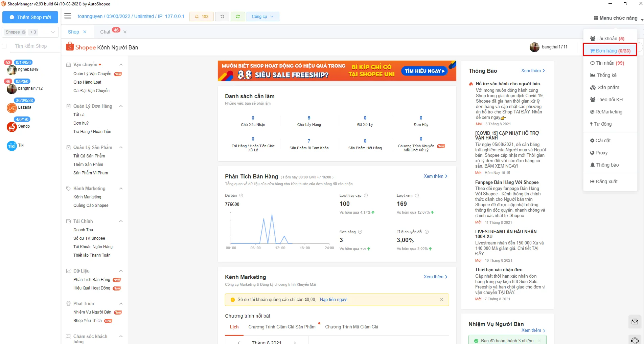Go to previous month in calendar
The width and height of the screenshot is (644, 344).
coord(239,342)
